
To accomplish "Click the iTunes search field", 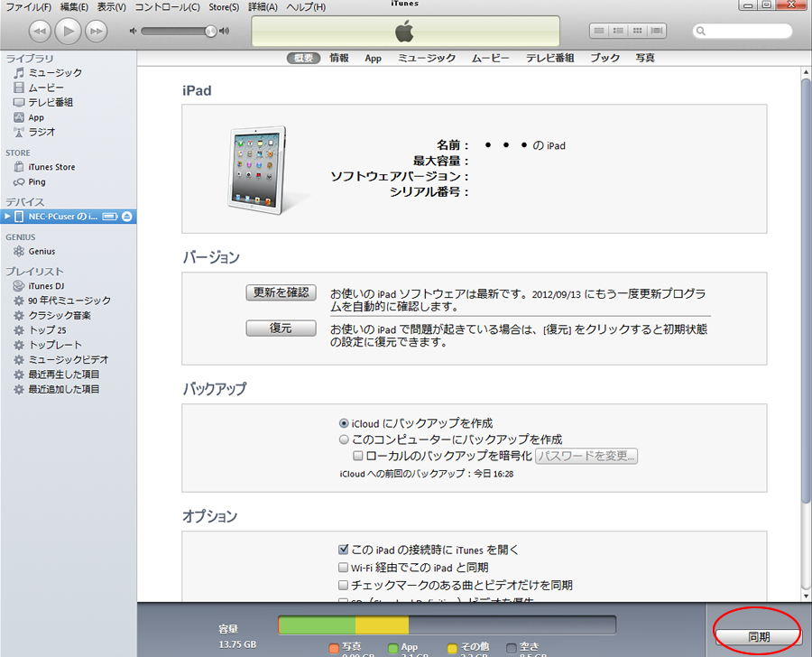I will [743, 31].
